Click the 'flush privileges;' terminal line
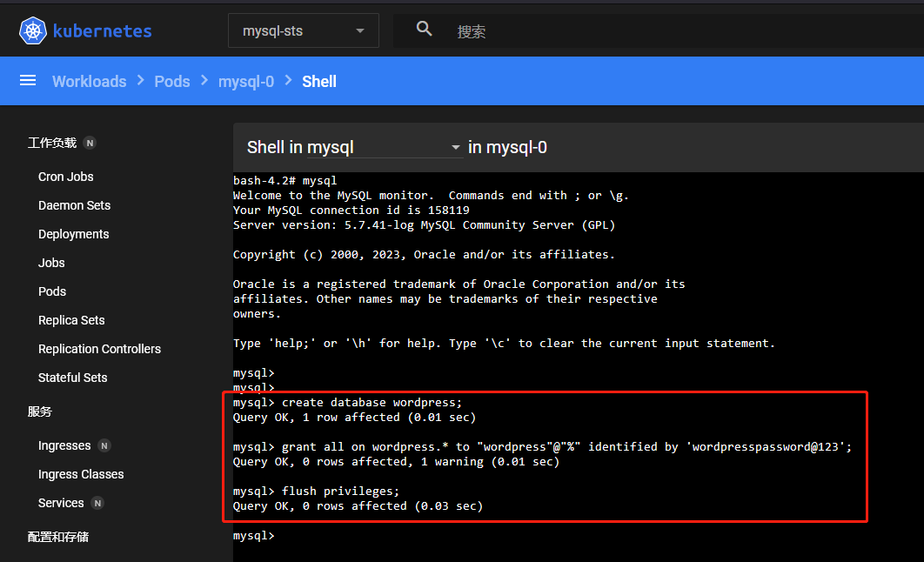The image size is (924, 562). click(x=316, y=491)
